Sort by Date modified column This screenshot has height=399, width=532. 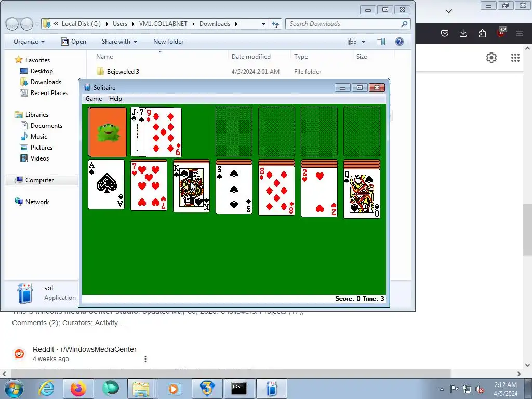pyautogui.click(x=251, y=57)
